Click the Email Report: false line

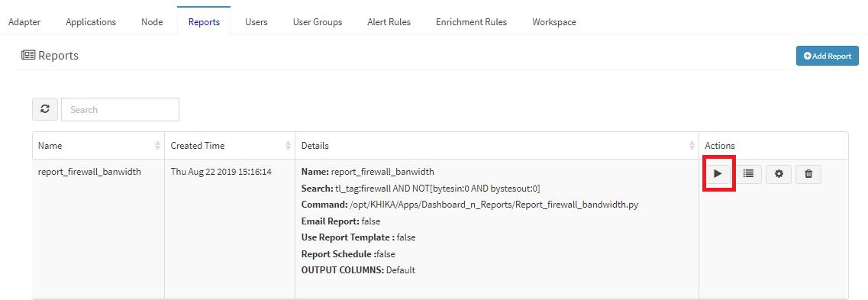click(x=340, y=221)
